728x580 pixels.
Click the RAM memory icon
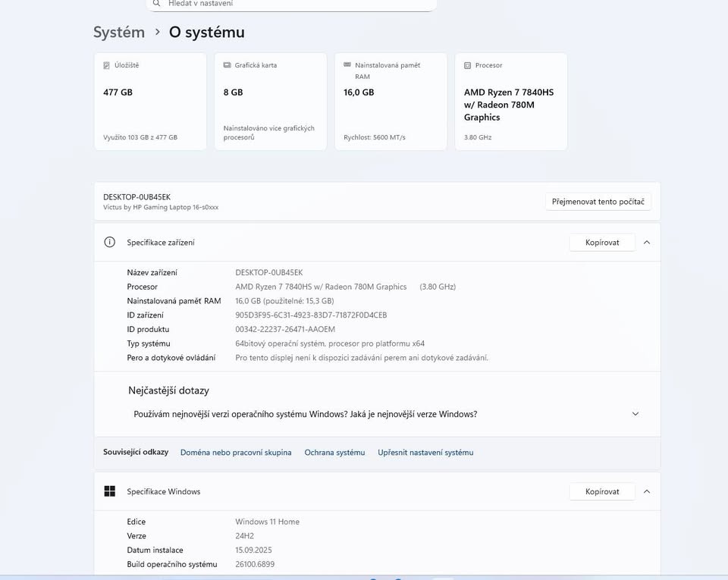tap(347, 66)
